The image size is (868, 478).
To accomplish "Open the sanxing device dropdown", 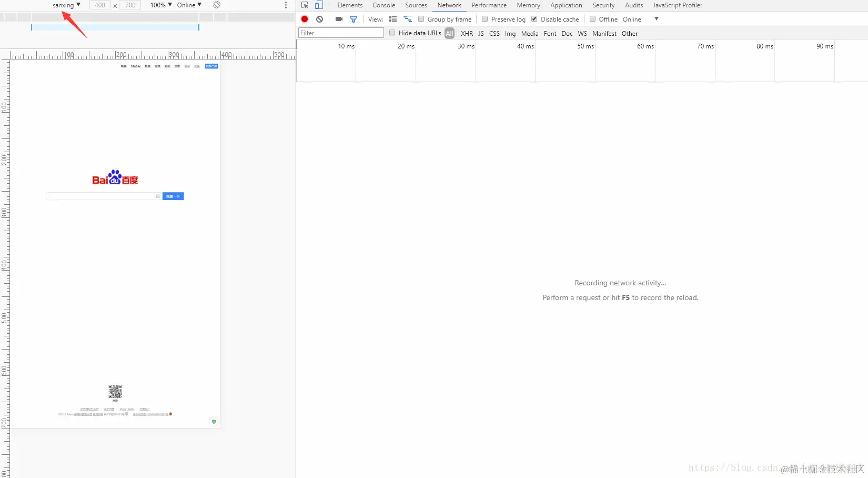I will click(x=66, y=5).
